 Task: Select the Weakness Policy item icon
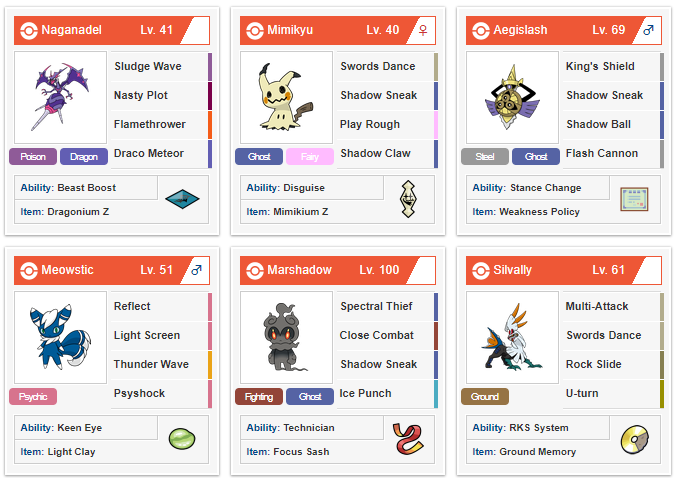pos(634,199)
